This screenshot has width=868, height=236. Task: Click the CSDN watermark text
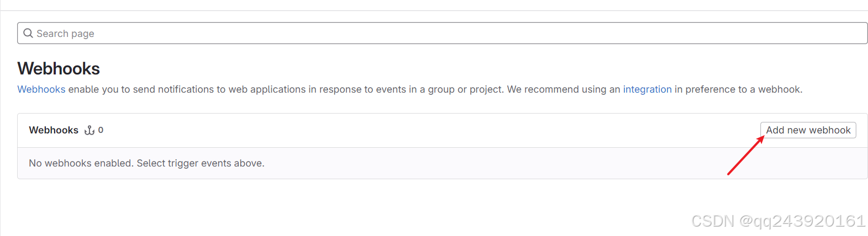(x=713, y=221)
